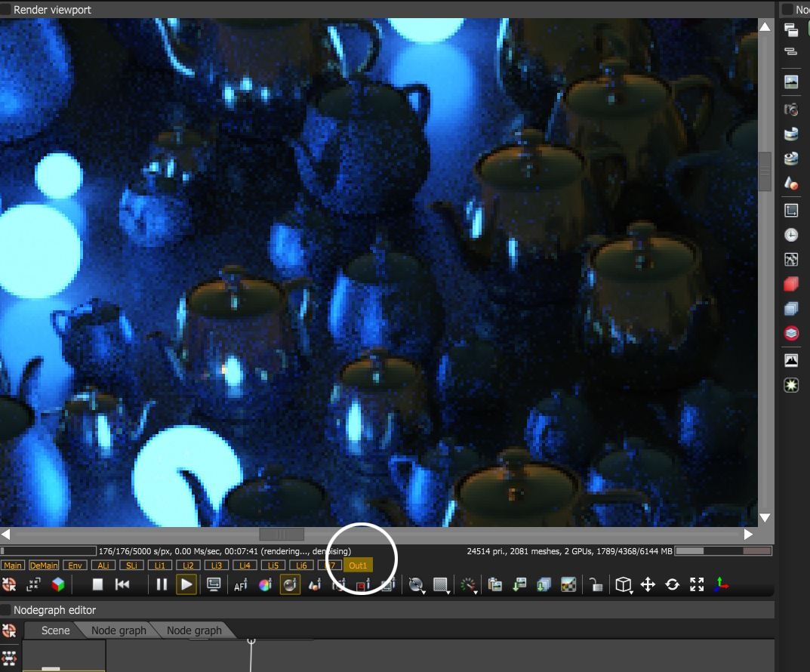The width and height of the screenshot is (810, 672).
Task: Click the GPU memory usage bar
Action: click(x=723, y=551)
